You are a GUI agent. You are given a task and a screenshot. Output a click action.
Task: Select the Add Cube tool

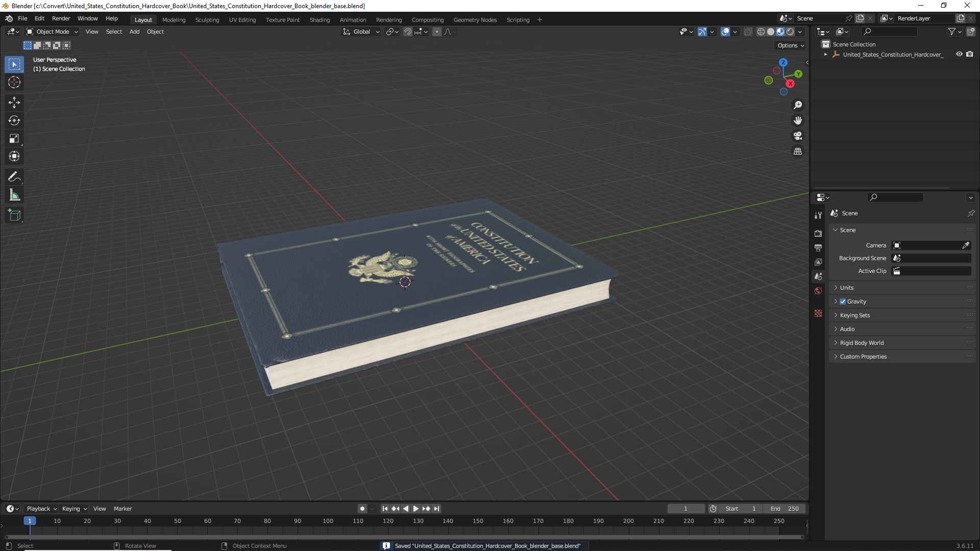coord(14,215)
